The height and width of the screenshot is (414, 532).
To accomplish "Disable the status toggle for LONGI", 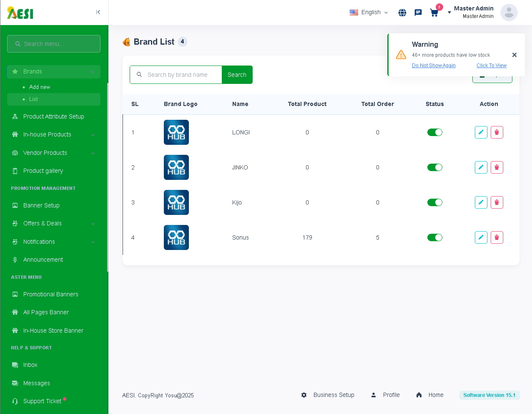I will click(434, 132).
